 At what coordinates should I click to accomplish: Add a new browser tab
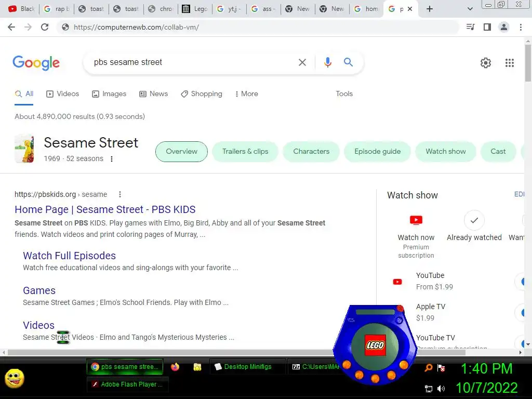430,9
